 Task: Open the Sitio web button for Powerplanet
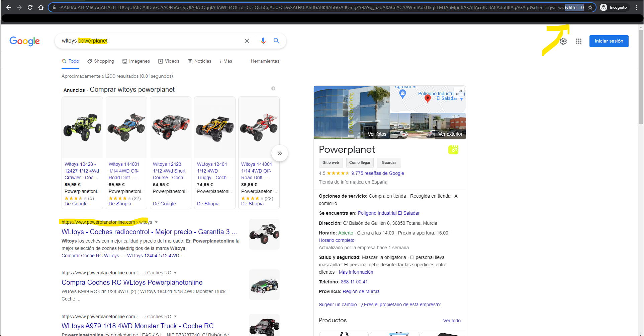(331, 162)
